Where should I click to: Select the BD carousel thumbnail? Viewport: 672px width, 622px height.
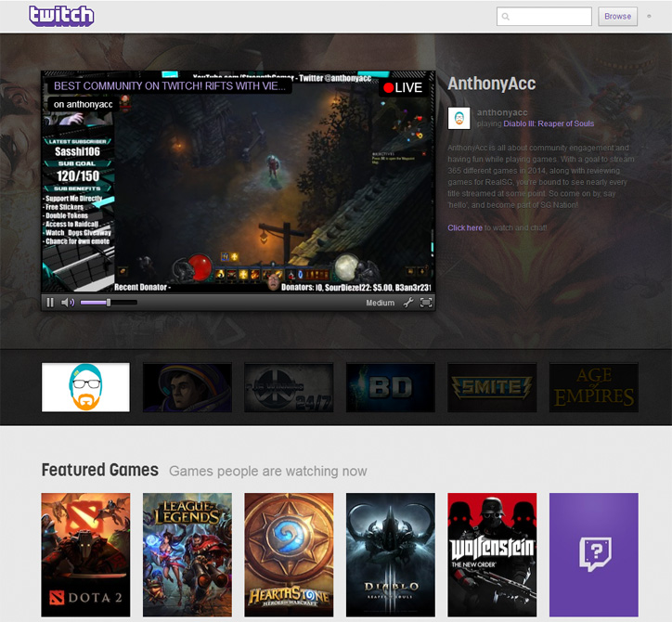pyautogui.click(x=391, y=387)
